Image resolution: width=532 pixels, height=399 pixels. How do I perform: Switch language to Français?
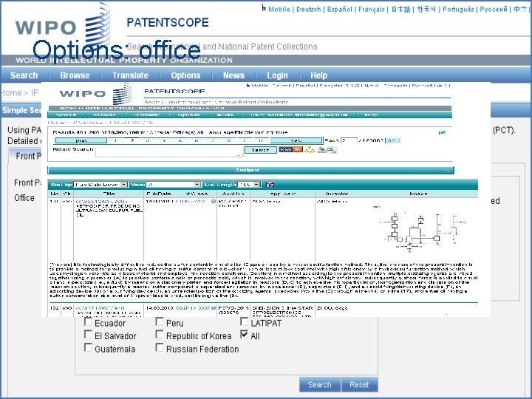pyautogui.click(x=372, y=9)
